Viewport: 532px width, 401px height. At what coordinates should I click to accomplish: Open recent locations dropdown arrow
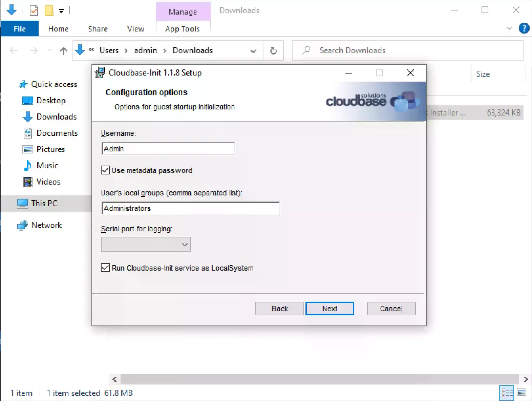pos(50,50)
